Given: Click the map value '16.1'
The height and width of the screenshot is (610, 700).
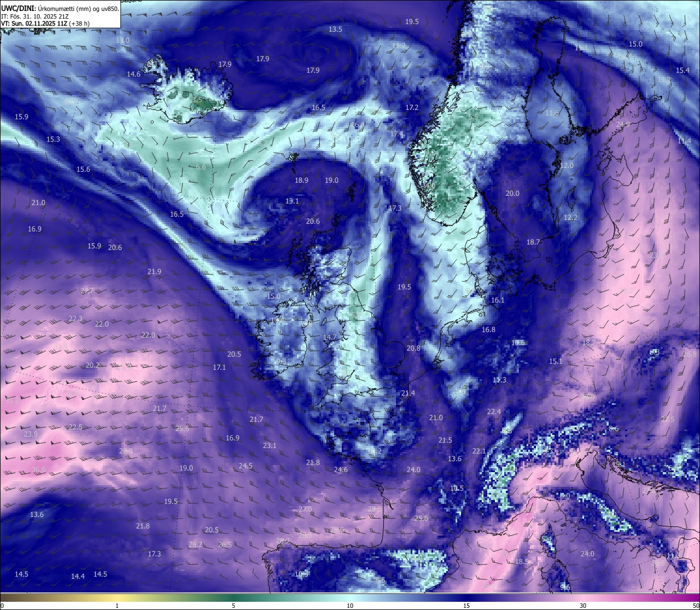Looking at the screenshot, I should (x=498, y=300).
